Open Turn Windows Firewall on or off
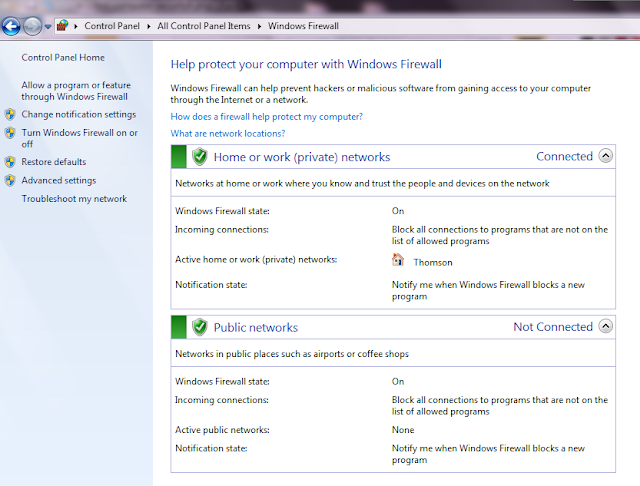This screenshot has width=640, height=486. pos(80,138)
